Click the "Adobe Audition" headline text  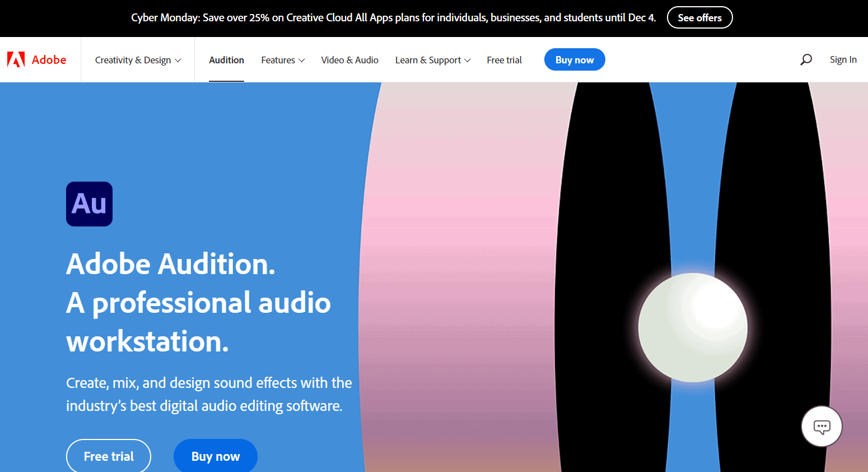(x=170, y=263)
